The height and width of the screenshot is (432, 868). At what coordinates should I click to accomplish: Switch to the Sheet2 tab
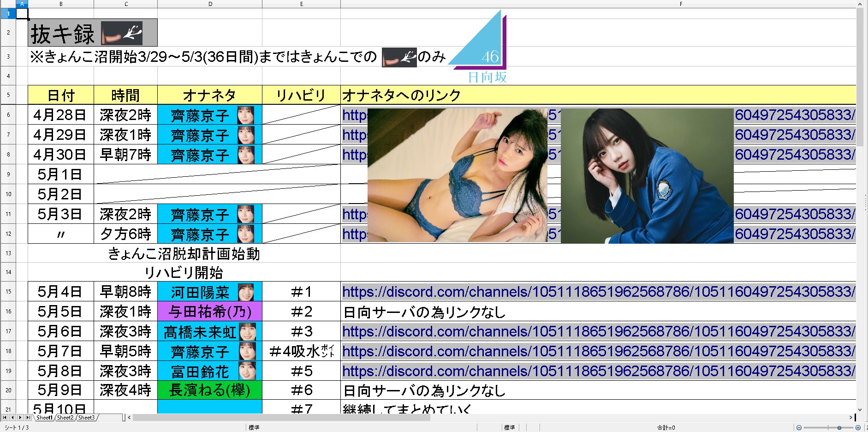click(65, 418)
